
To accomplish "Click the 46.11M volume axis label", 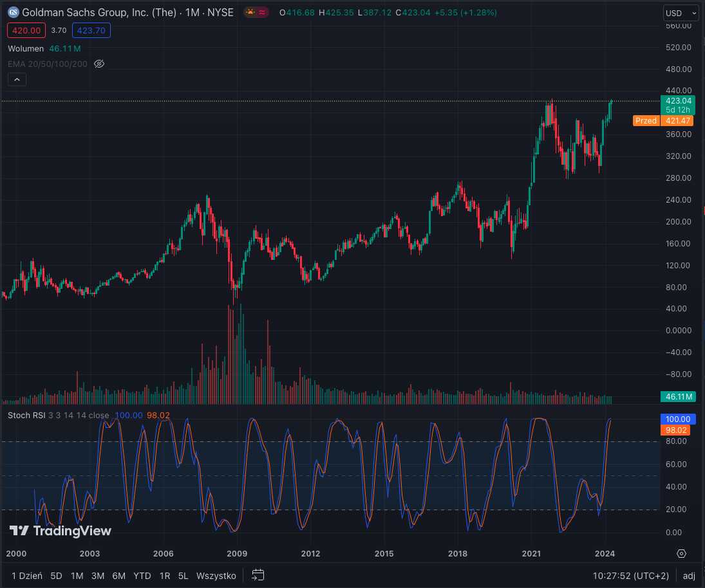I will (x=678, y=397).
